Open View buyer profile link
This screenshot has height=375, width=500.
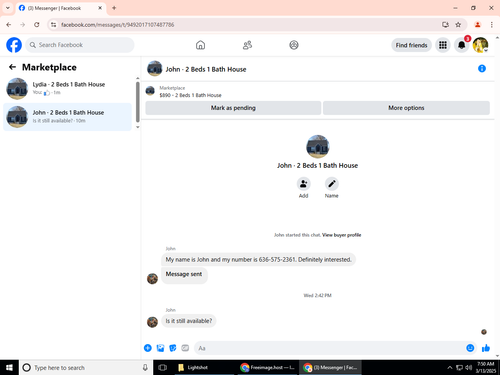(x=341, y=235)
